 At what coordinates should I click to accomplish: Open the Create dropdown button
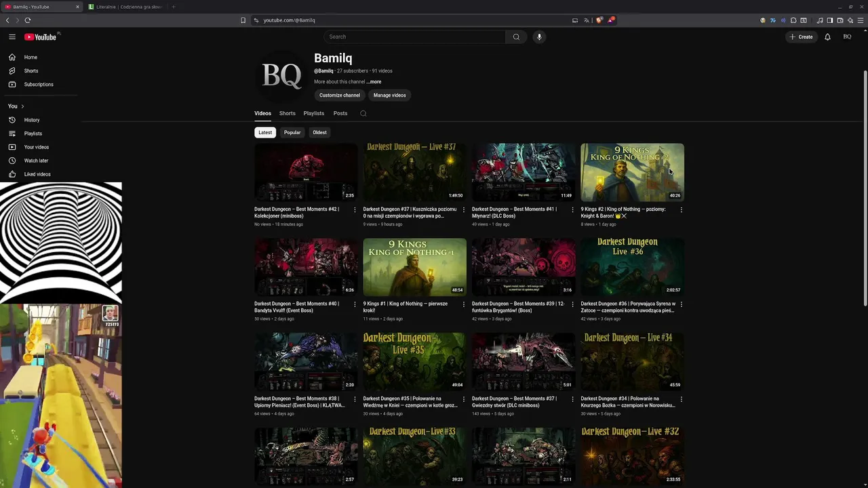[801, 37]
